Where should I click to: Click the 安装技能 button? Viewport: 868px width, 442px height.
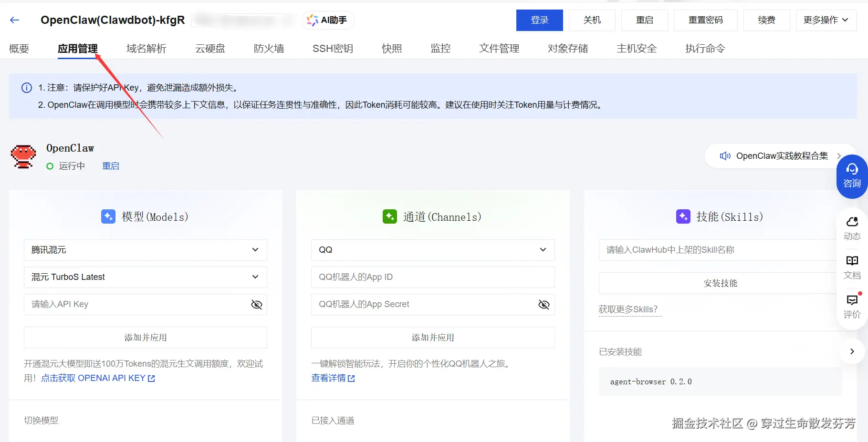[720, 283]
